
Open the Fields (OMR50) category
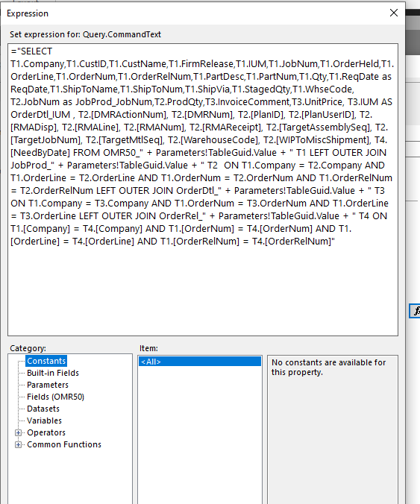(x=56, y=397)
